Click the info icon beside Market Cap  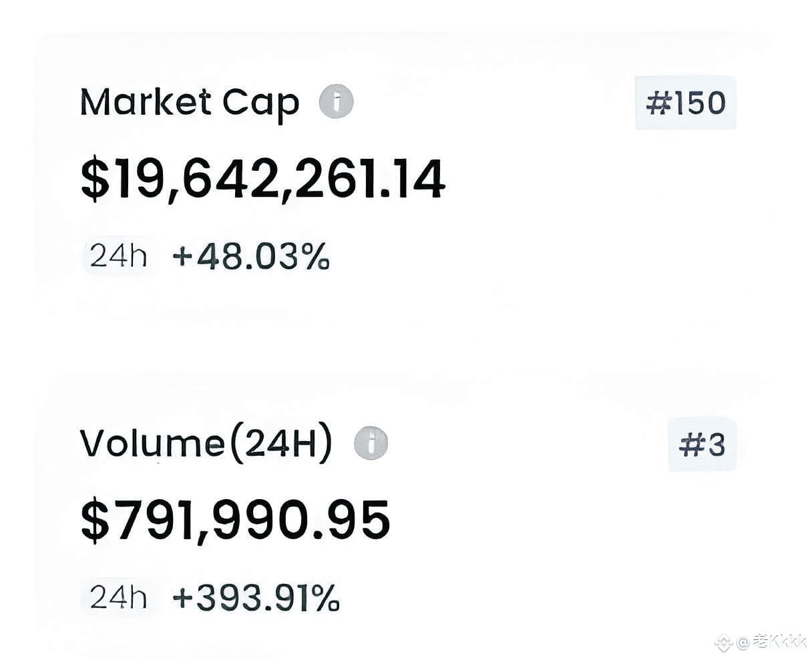(336, 102)
